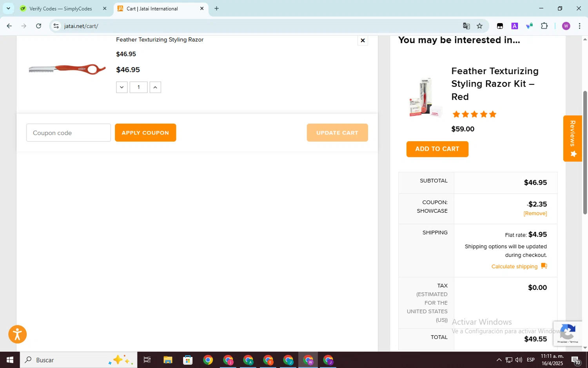Click the Update Cart button
This screenshot has width=588, height=368.
[x=337, y=133]
